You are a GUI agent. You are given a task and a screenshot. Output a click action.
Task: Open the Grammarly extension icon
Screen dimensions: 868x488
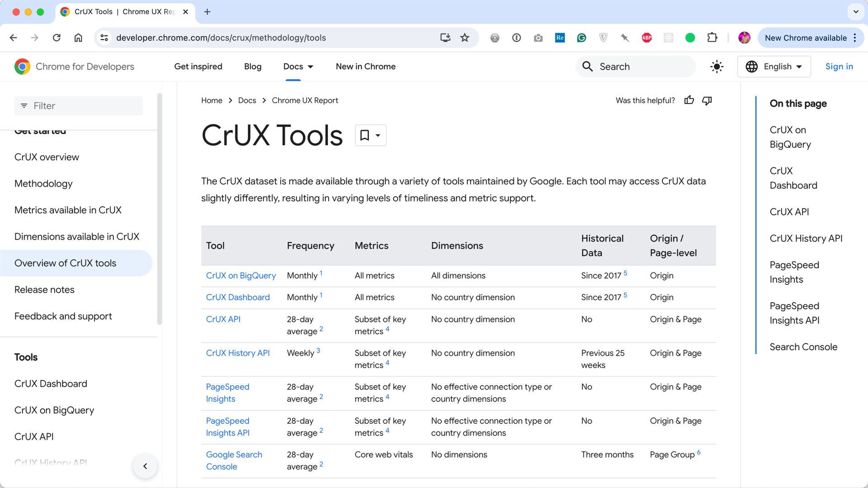pyautogui.click(x=581, y=38)
